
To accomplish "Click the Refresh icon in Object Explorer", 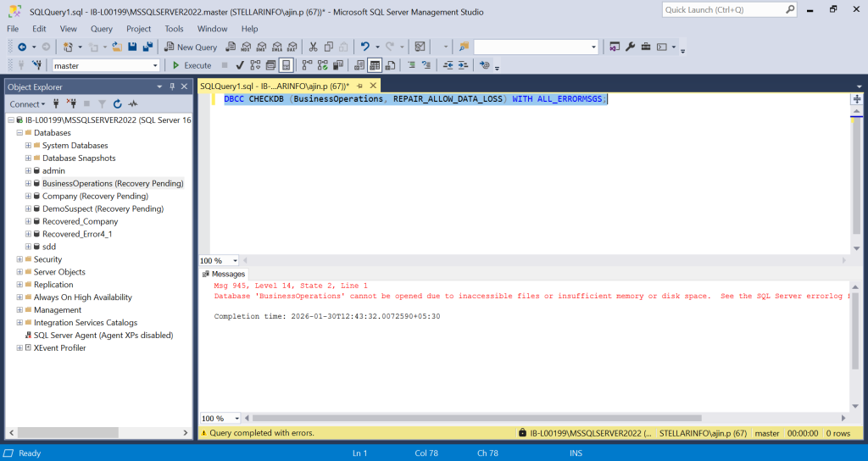I will pos(117,104).
